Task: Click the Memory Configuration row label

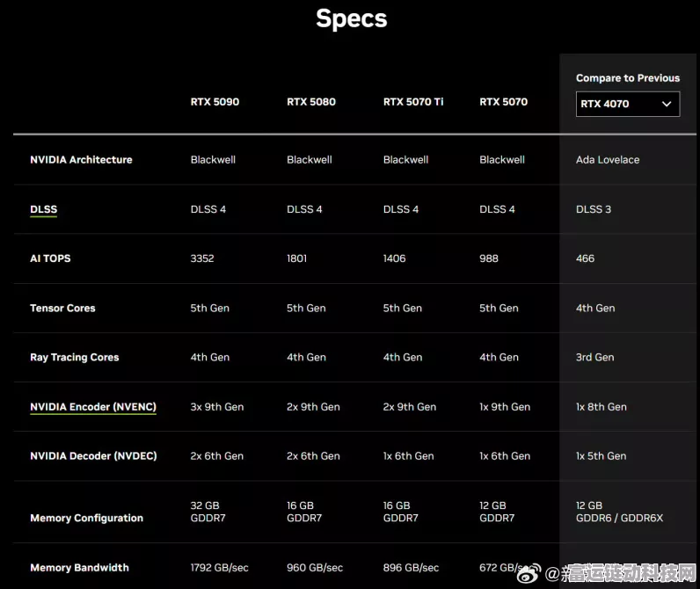Action: (86, 518)
